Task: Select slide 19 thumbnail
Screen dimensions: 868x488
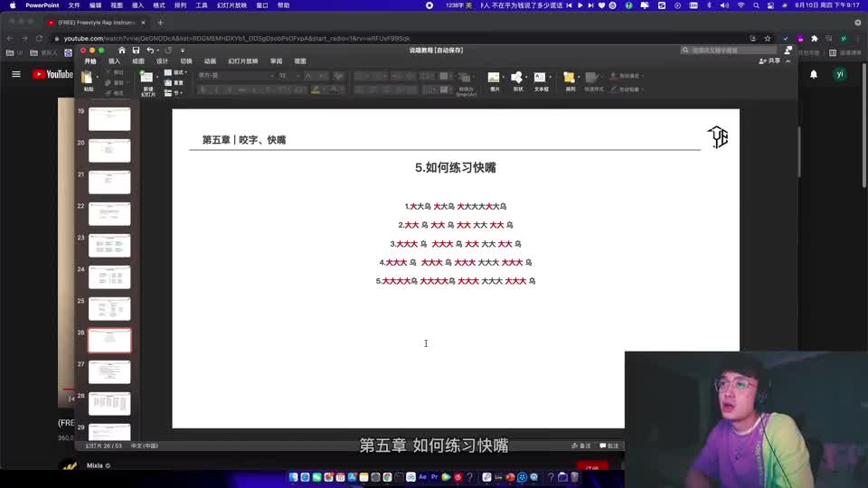Action: pyautogui.click(x=109, y=119)
